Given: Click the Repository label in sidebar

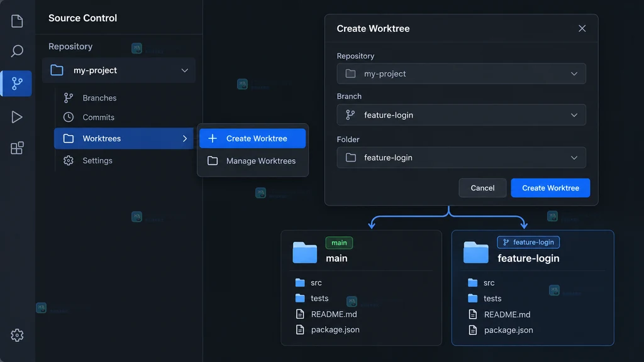Looking at the screenshot, I should (70, 47).
